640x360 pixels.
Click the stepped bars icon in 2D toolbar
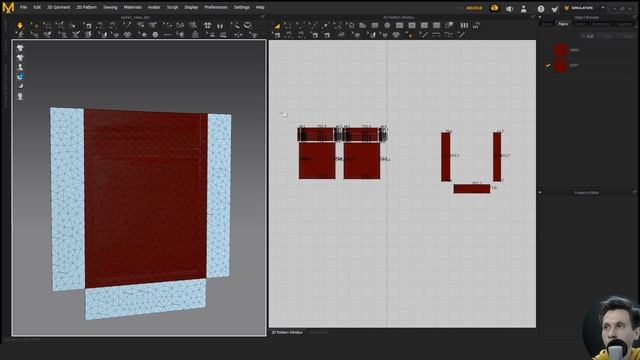(476, 25)
